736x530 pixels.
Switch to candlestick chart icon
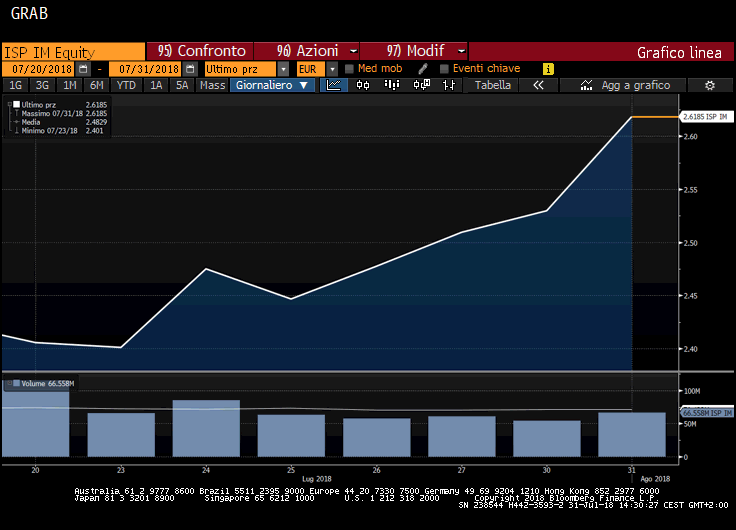click(363, 86)
